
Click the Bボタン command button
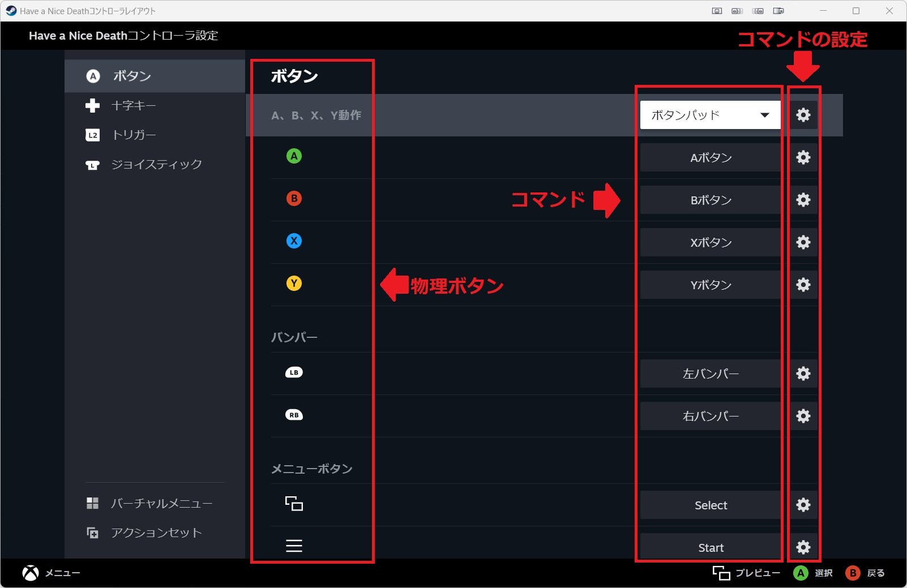click(x=710, y=200)
